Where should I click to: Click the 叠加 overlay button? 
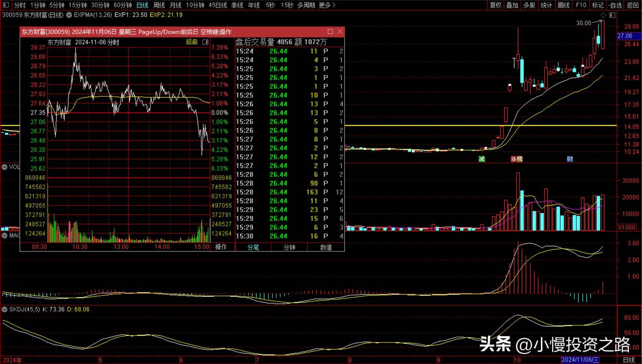coord(512,5)
